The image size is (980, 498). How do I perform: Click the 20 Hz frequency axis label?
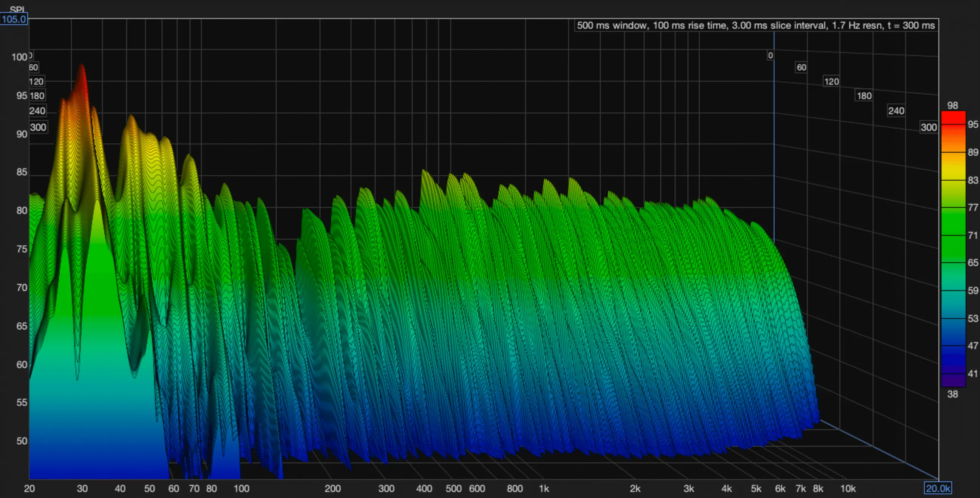point(30,489)
